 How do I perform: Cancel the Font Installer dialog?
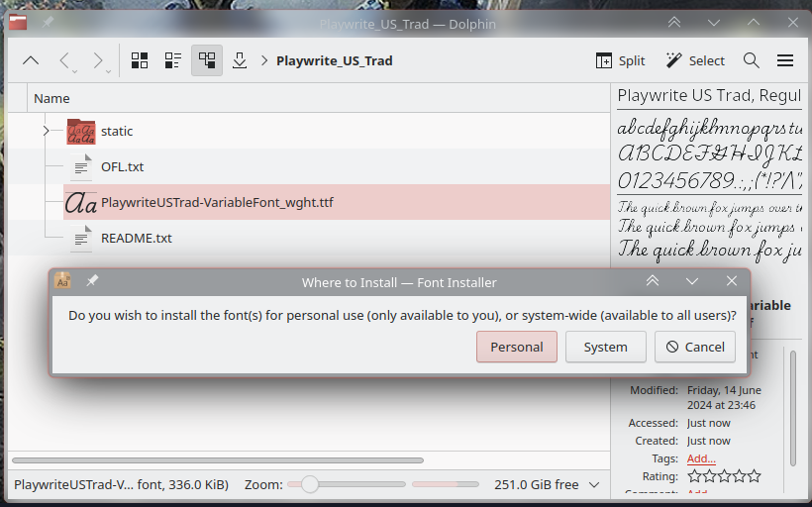[695, 347]
